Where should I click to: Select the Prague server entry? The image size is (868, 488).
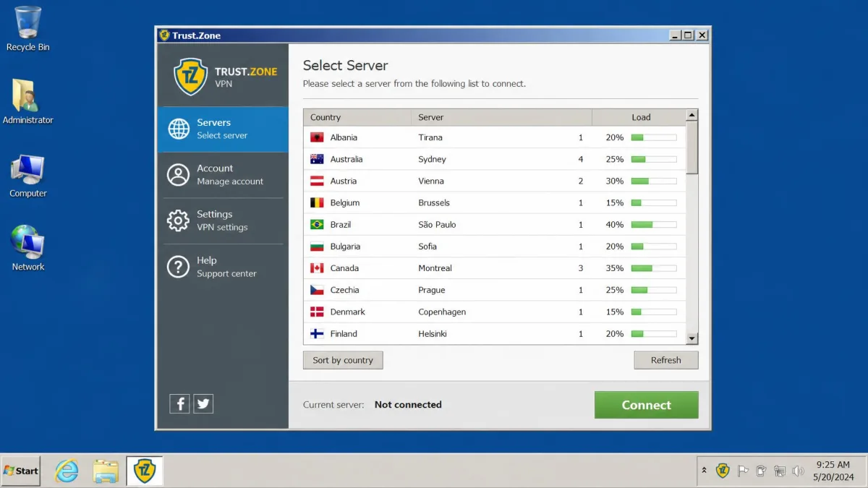(x=494, y=290)
